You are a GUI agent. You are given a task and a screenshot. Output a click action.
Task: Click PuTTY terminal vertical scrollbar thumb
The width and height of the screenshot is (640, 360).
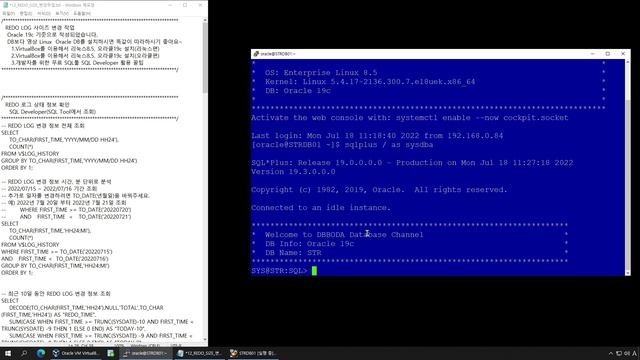click(x=627, y=186)
